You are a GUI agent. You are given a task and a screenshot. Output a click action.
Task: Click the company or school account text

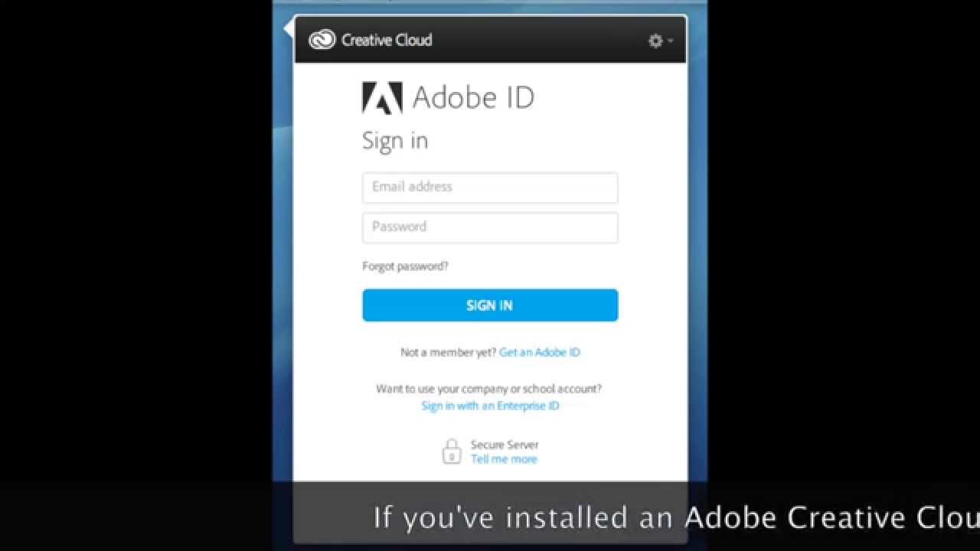488,389
